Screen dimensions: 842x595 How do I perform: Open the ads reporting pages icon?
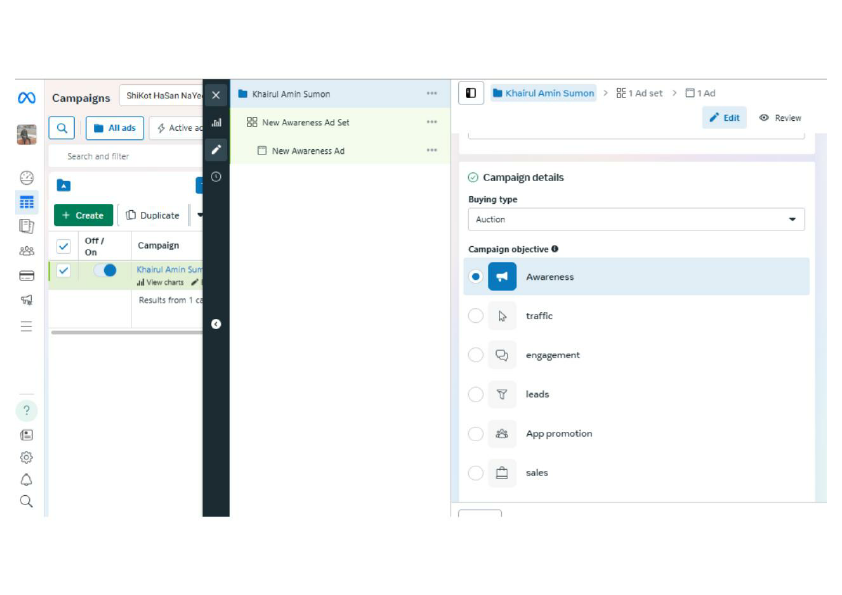tap(27, 226)
